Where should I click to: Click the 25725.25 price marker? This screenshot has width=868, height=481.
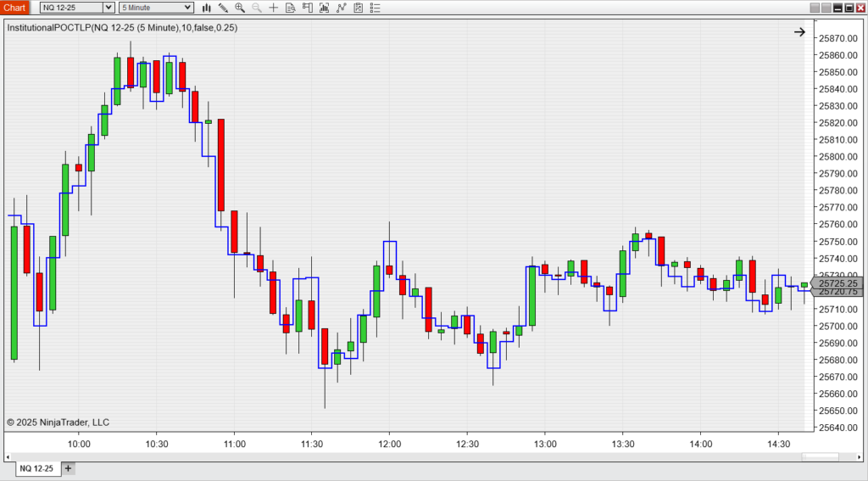point(837,282)
